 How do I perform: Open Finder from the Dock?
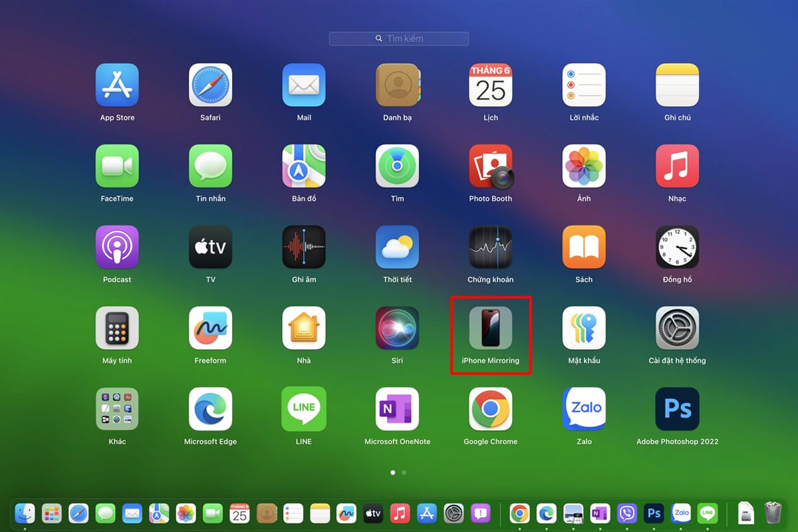(x=25, y=513)
